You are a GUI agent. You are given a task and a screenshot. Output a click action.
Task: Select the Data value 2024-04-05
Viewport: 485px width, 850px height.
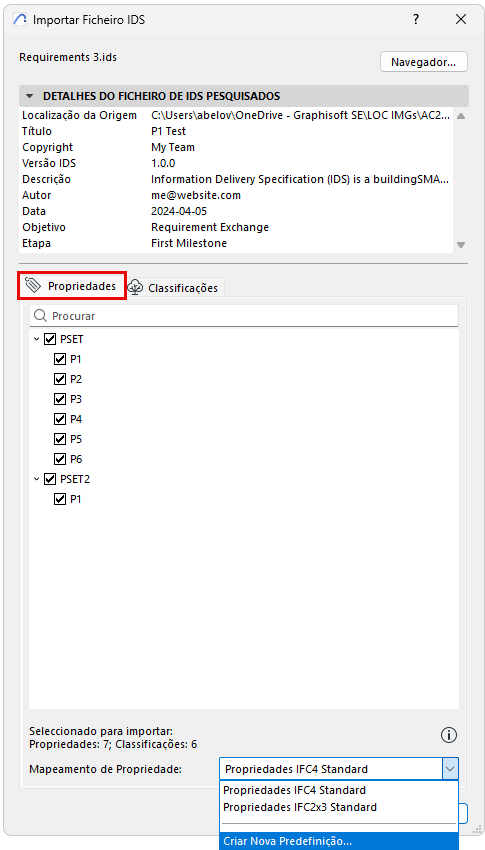179,211
